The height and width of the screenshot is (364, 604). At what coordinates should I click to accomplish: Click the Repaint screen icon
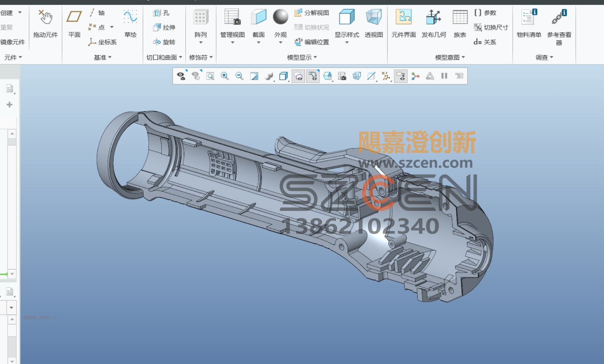[254, 76]
